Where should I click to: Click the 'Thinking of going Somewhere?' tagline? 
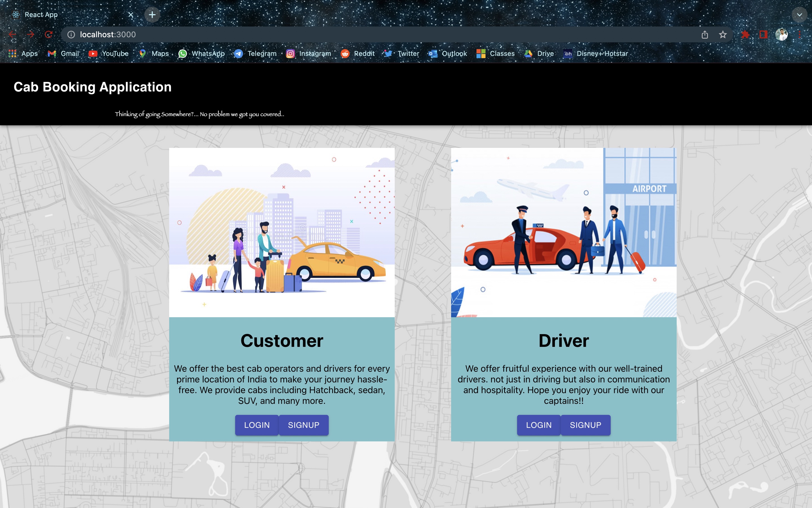[x=200, y=114]
